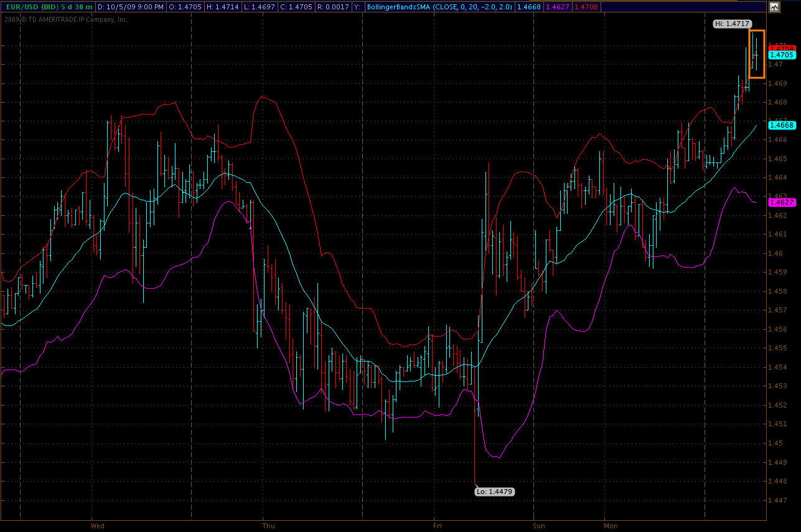Click the cyan 1.4705 last price tag
801x532 pixels.
[x=782, y=55]
